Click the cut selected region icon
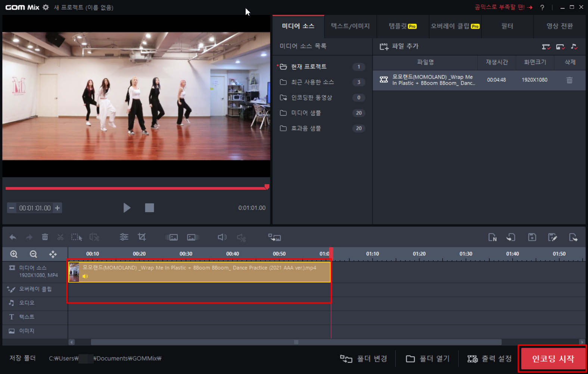Screen dimensions: 588x374 (94, 237)
